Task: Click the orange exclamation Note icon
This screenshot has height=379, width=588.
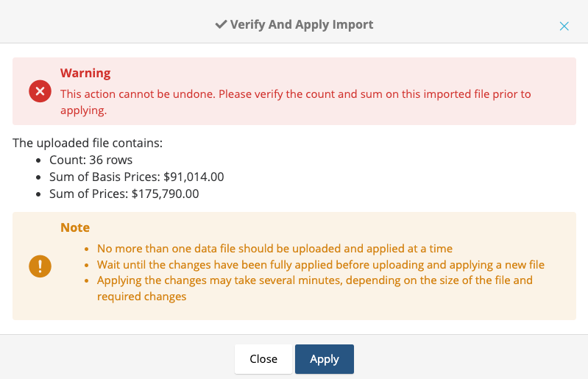Action: (x=40, y=266)
